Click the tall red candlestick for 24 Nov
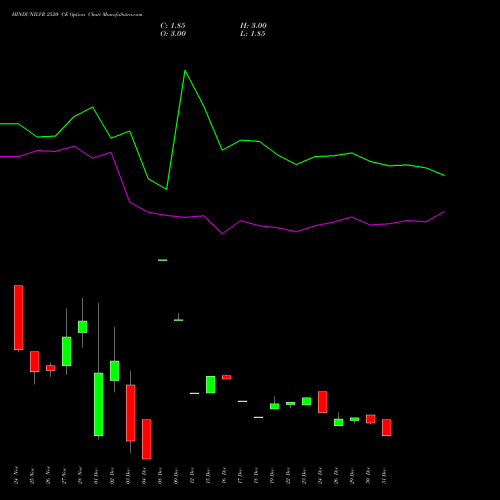This screenshot has height=500, width=500. (19, 317)
